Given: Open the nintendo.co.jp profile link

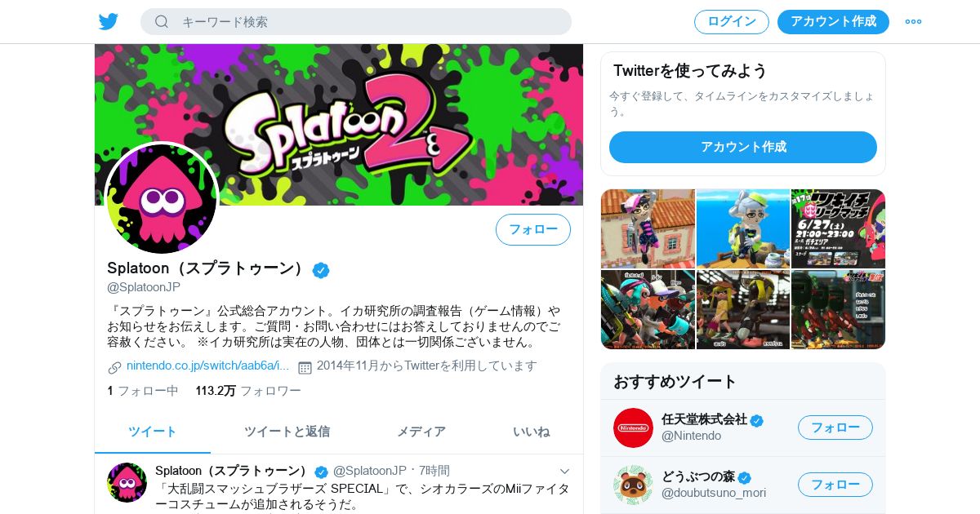Looking at the screenshot, I should [207, 365].
